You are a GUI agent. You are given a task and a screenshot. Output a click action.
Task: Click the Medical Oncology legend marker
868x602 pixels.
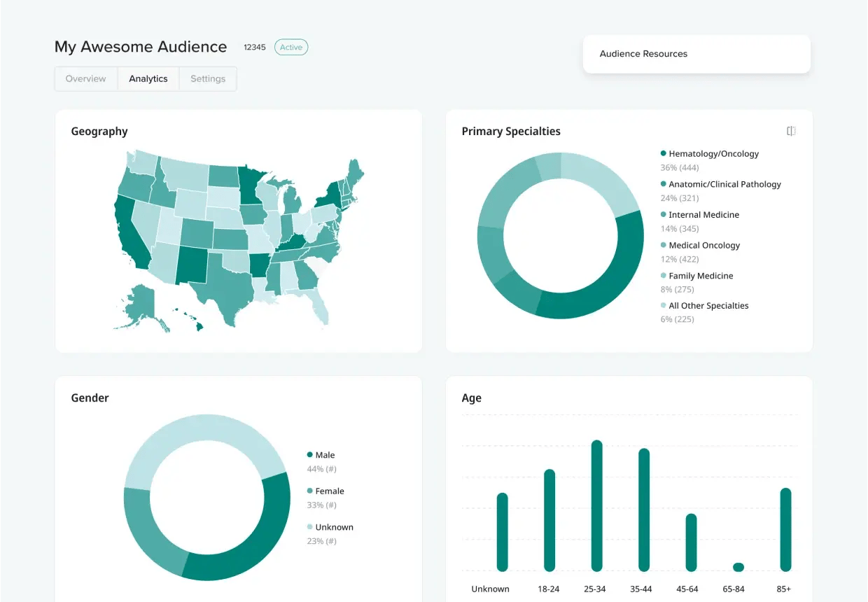click(662, 245)
